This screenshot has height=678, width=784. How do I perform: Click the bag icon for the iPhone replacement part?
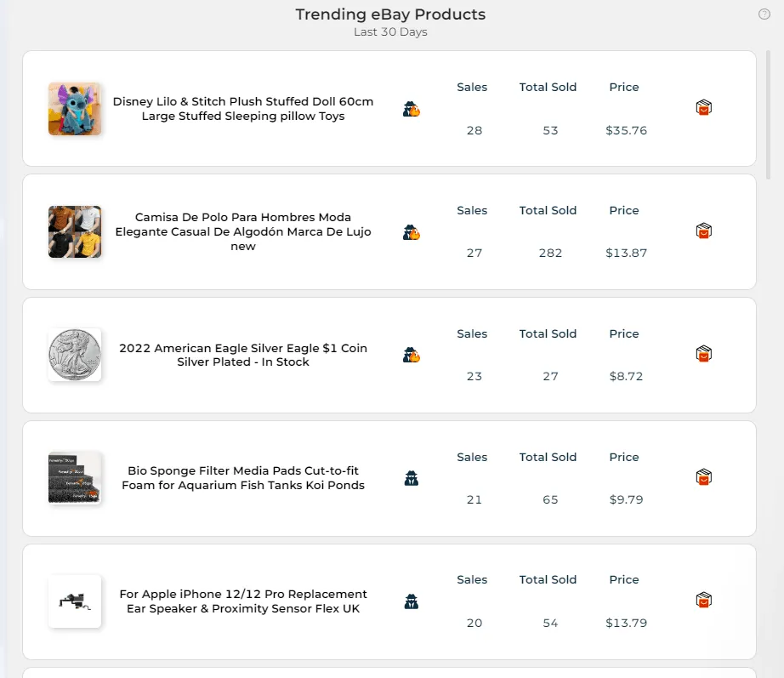pos(703,601)
